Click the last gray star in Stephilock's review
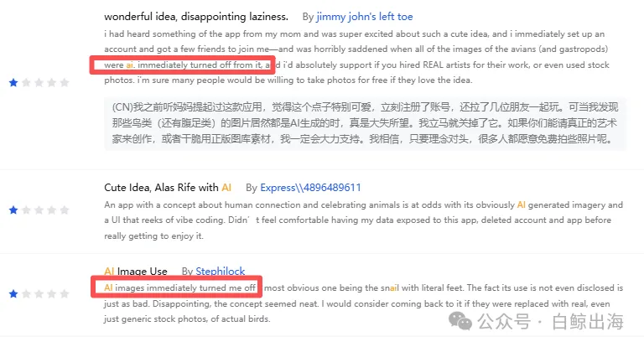 pyautogui.click(x=65, y=294)
